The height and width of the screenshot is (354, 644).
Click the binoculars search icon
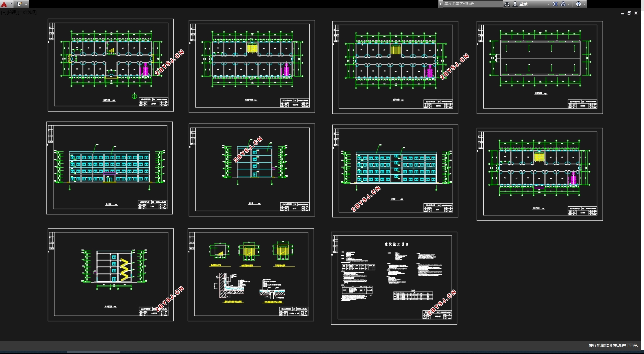(507, 4)
